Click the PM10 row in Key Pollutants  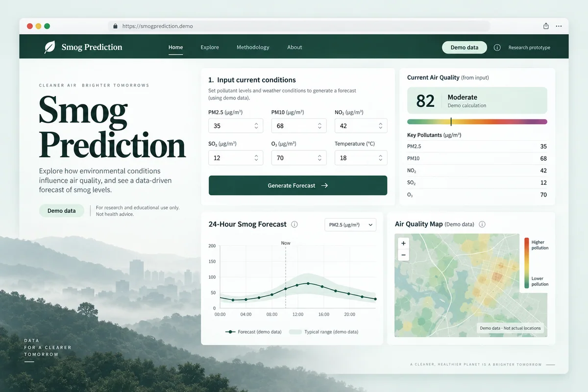click(477, 159)
